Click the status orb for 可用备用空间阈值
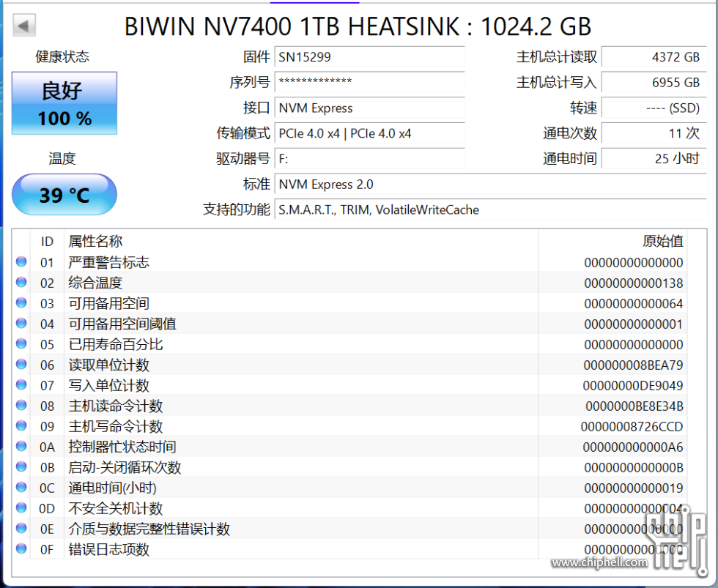The image size is (718, 588). click(x=21, y=324)
